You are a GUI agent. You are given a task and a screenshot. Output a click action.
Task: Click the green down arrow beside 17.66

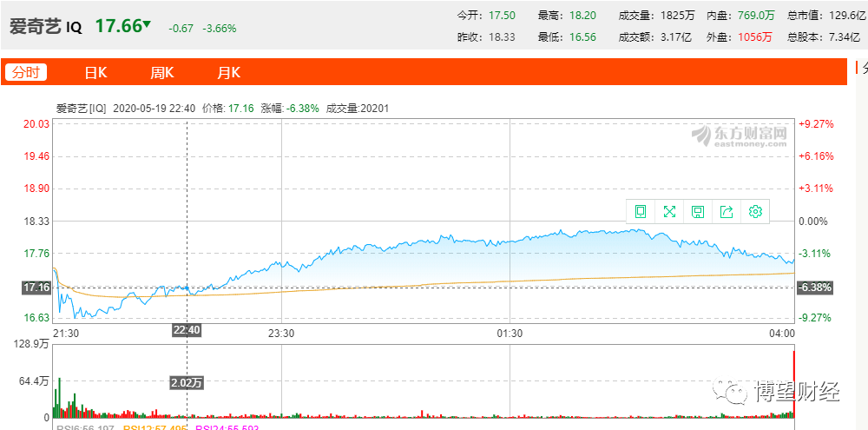(x=148, y=23)
